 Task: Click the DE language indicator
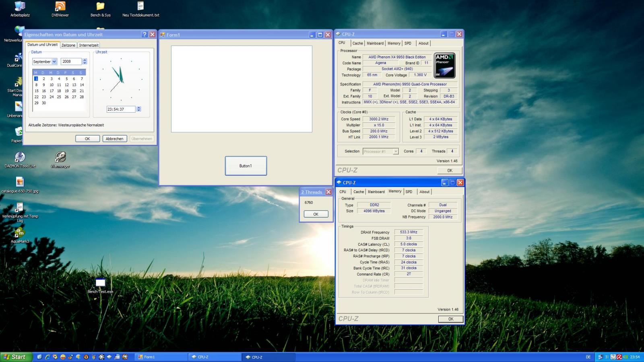click(588, 357)
